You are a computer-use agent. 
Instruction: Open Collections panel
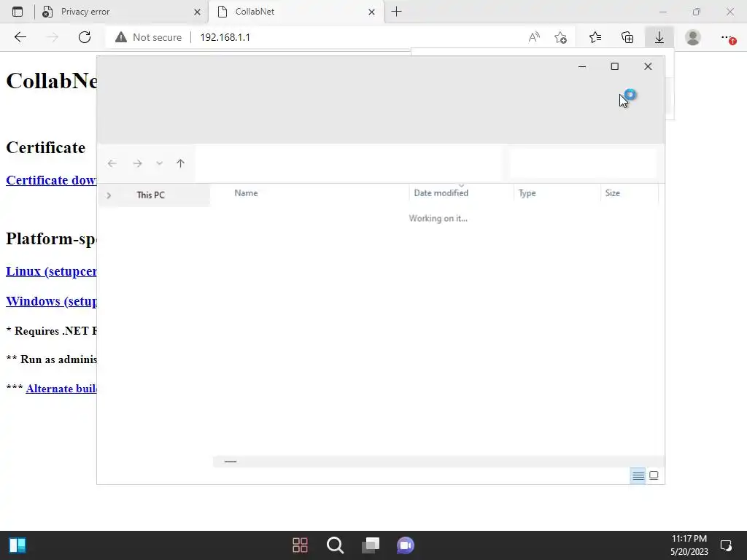627,37
